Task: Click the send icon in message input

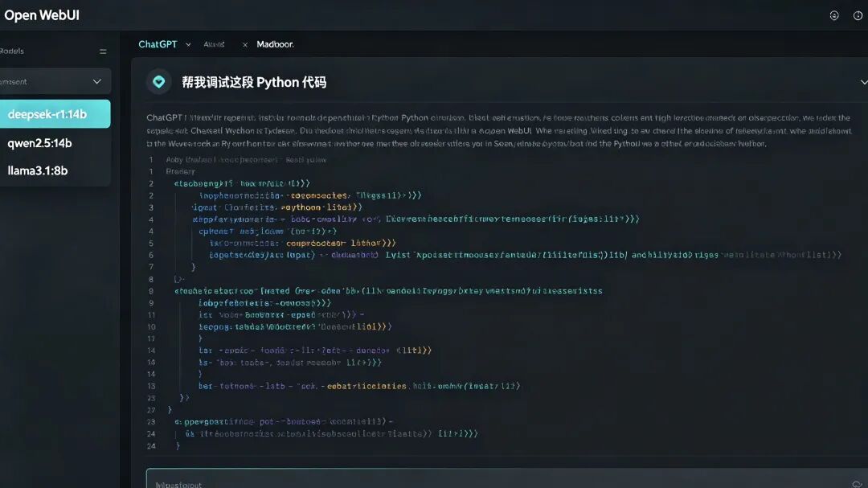Action: coord(858,484)
